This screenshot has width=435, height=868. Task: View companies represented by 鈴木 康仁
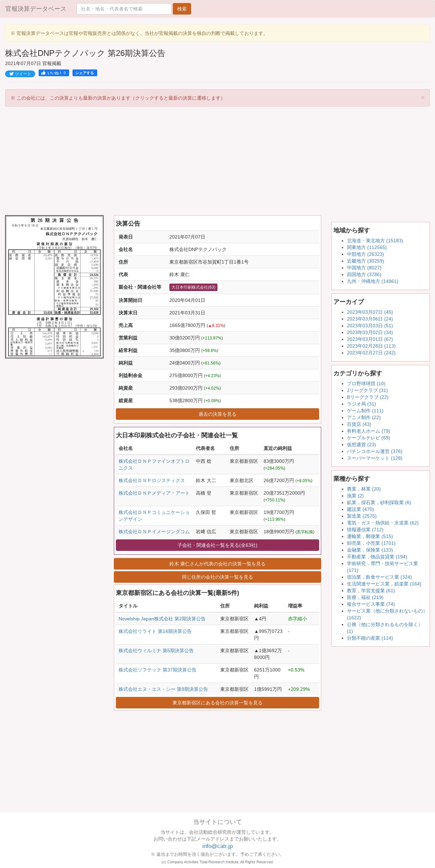tap(217, 564)
